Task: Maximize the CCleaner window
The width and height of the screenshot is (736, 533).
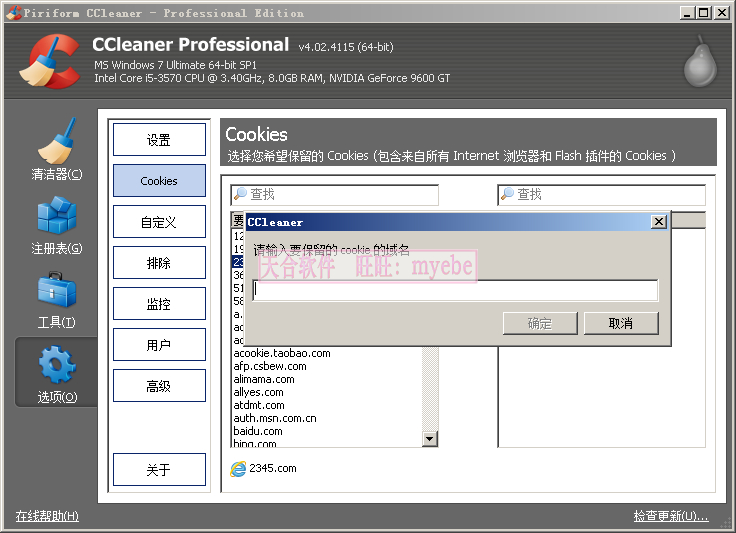Action: pos(704,13)
